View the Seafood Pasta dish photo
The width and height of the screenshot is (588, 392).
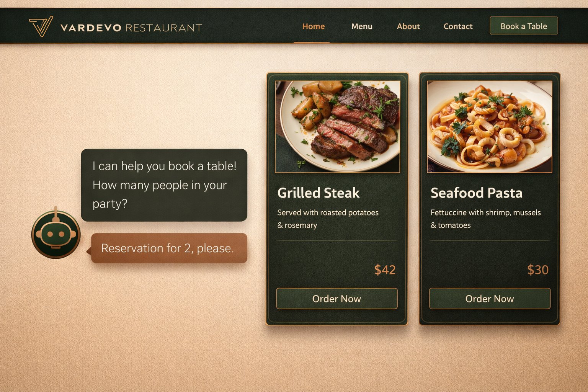click(490, 127)
